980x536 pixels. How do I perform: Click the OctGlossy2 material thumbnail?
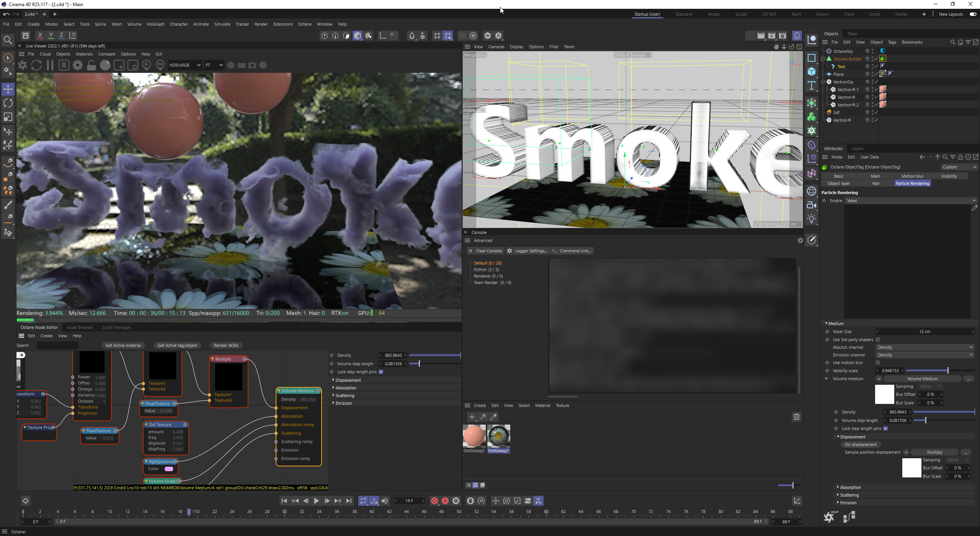click(x=474, y=436)
